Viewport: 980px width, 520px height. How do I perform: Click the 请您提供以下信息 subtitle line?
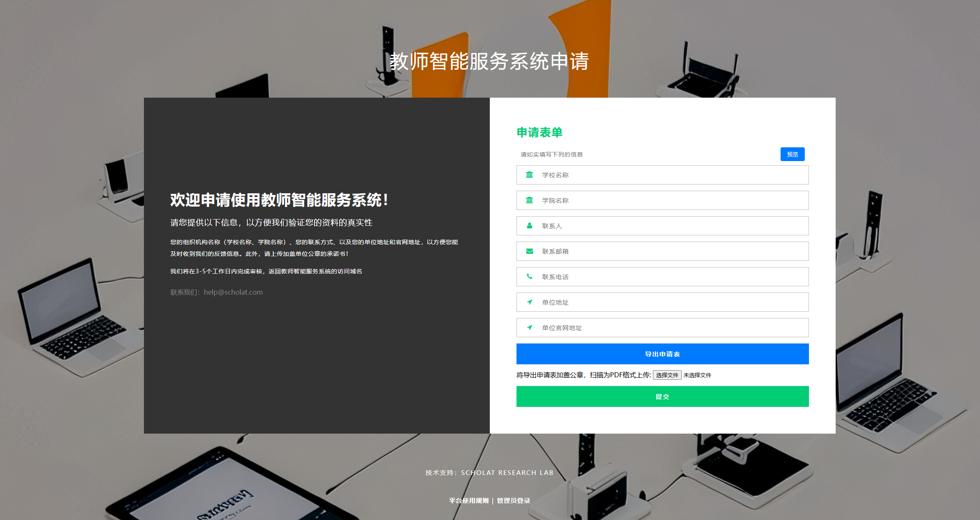click(x=271, y=222)
